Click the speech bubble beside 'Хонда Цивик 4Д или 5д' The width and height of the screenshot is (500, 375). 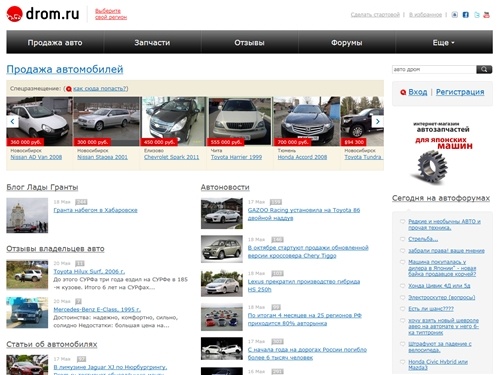[402, 286]
